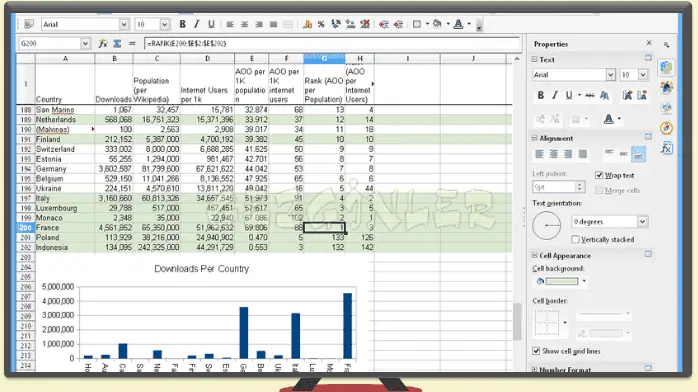Image resolution: width=698 pixels, height=392 pixels.
Task: Click the formula input line
Action: point(332,44)
